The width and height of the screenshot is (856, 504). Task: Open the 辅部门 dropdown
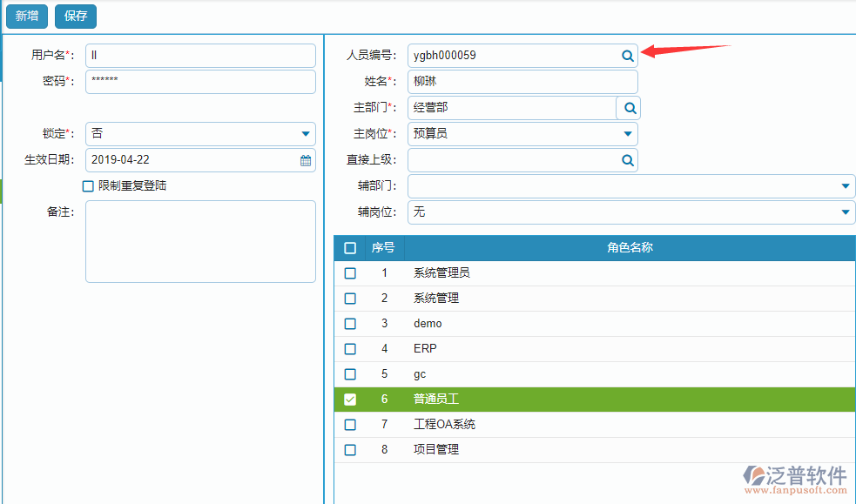[844, 185]
